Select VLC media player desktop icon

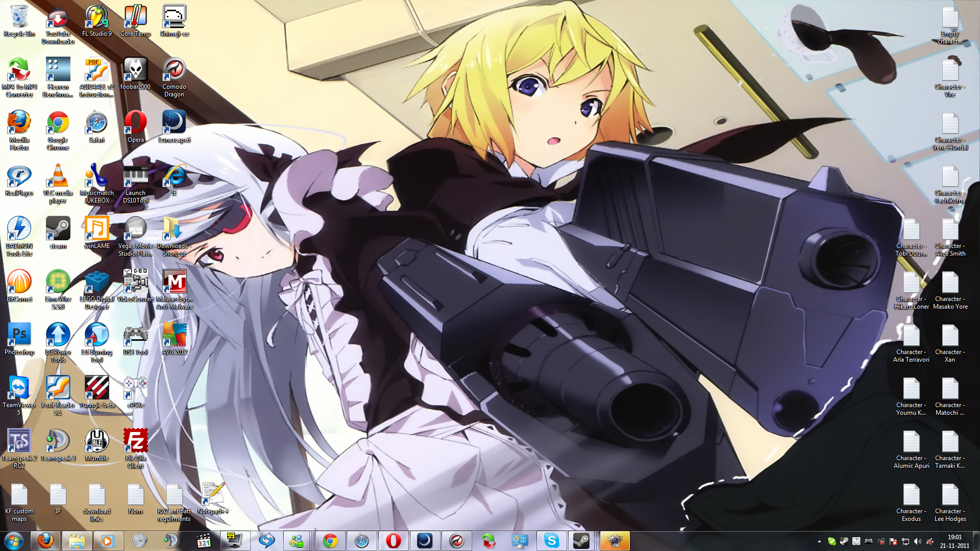pyautogui.click(x=58, y=184)
